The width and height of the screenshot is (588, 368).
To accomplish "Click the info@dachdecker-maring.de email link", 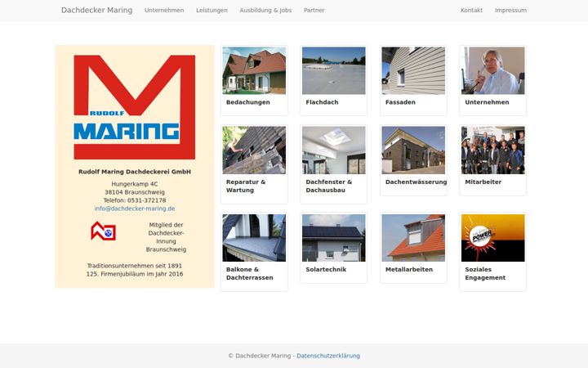I will coord(135,209).
